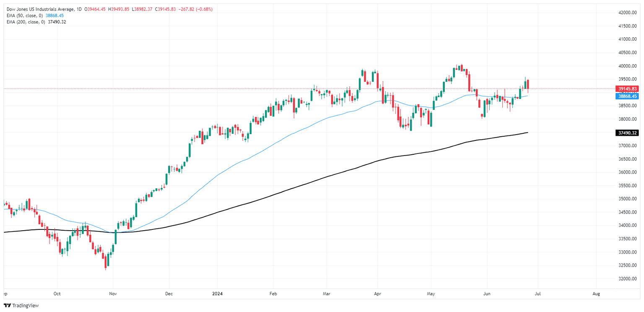Image resolution: width=644 pixels, height=312 pixels.
Task: Click the Dow Jones US Industrials Average title
Action: point(39,9)
